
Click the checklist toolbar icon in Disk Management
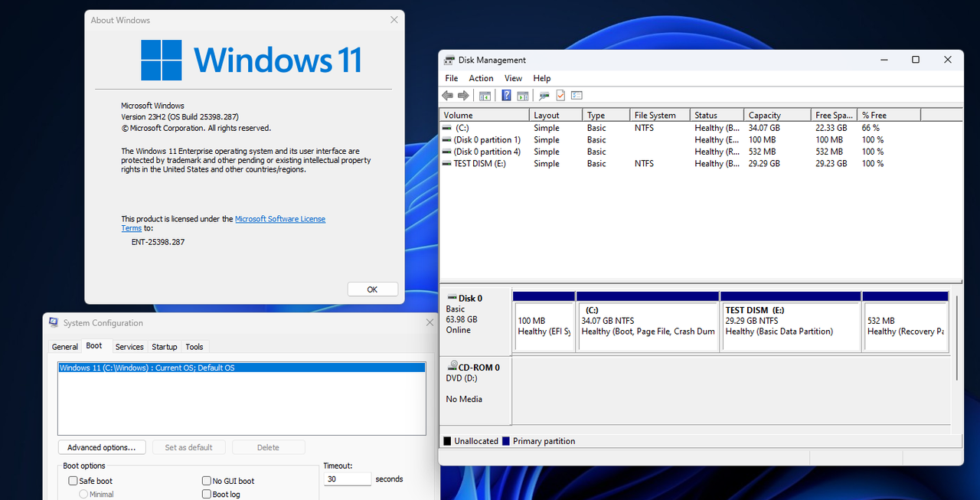point(577,96)
